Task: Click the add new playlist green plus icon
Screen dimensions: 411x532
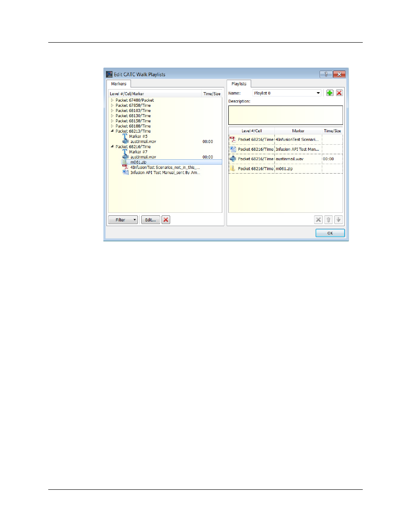Action: tap(330, 93)
